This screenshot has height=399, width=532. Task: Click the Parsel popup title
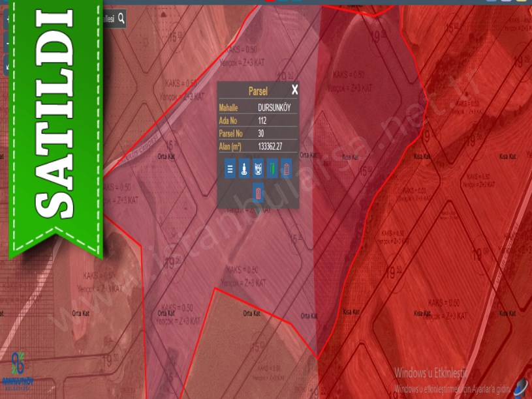click(x=258, y=91)
